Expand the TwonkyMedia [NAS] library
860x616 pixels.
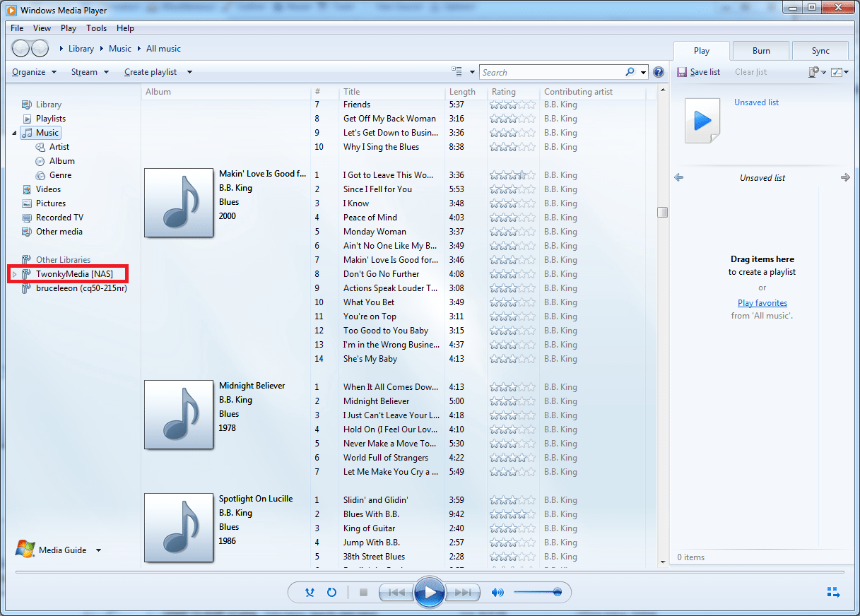[x=15, y=274]
